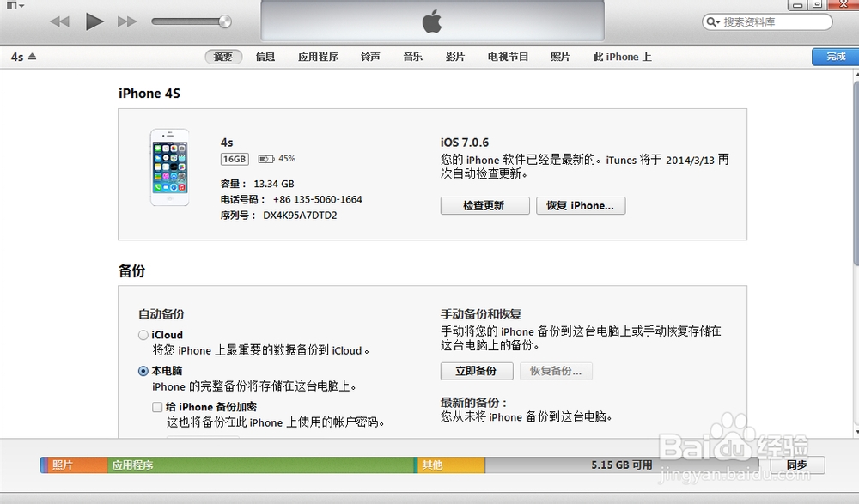Image resolution: width=859 pixels, height=504 pixels.
Task: Skip forward with the fast-forward button
Action: (127, 22)
